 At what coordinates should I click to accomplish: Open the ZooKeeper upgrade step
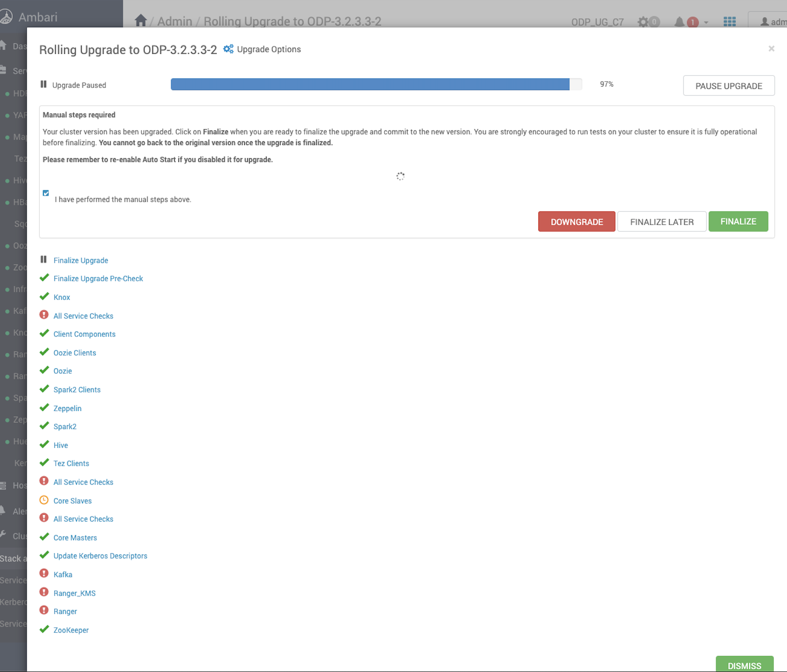(x=71, y=630)
